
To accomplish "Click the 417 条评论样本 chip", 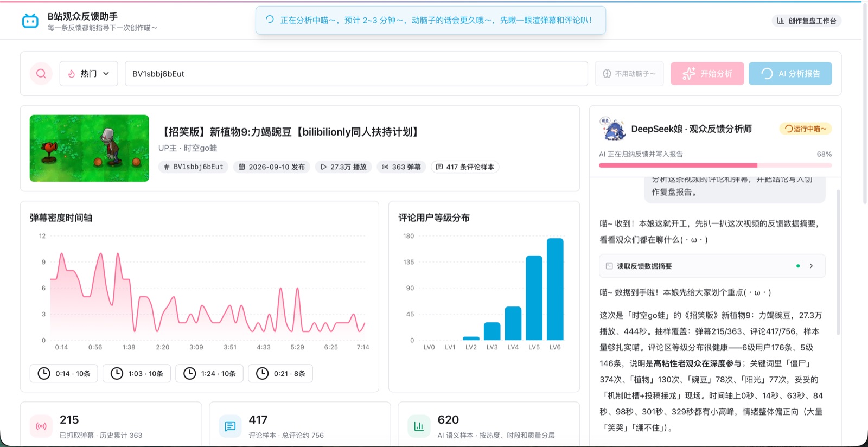I will click(x=465, y=167).
